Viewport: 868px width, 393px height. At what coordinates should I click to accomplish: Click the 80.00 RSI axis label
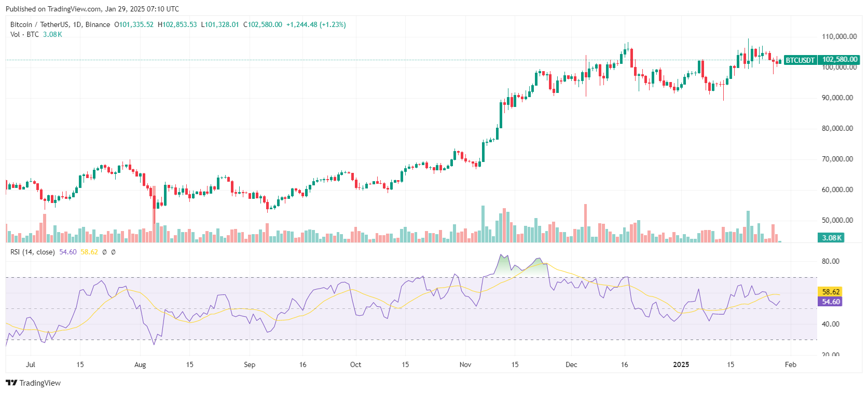click(830, 261)
